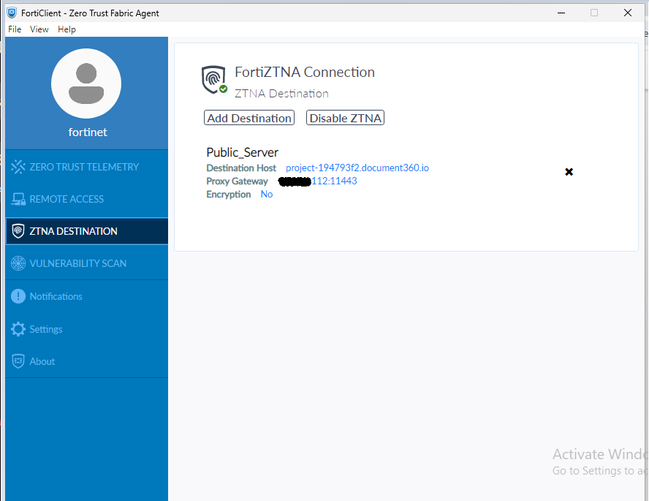The image size is (649, 501).
Task: Open the File menu
Action: [x=14, y=29]
